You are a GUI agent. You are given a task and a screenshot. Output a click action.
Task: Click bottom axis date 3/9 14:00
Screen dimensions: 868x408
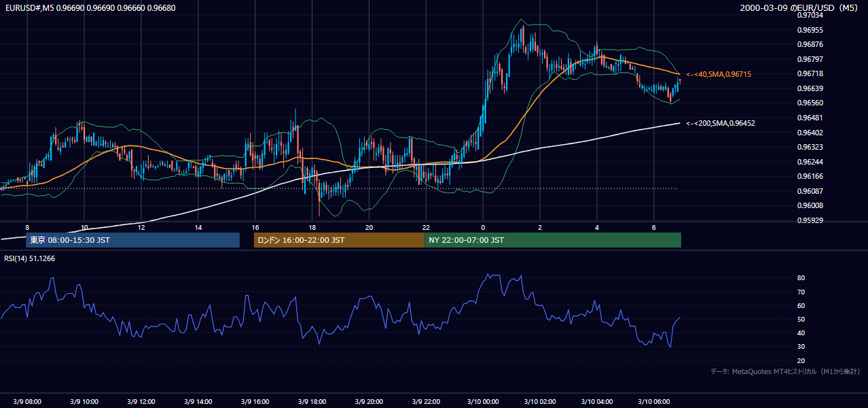pos(198,401)
